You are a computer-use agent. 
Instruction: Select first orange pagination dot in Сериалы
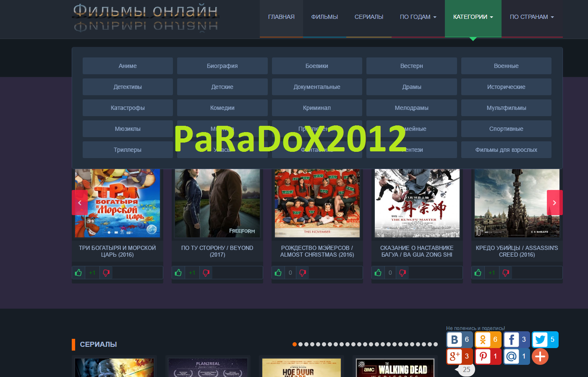(x=295, y=344)
